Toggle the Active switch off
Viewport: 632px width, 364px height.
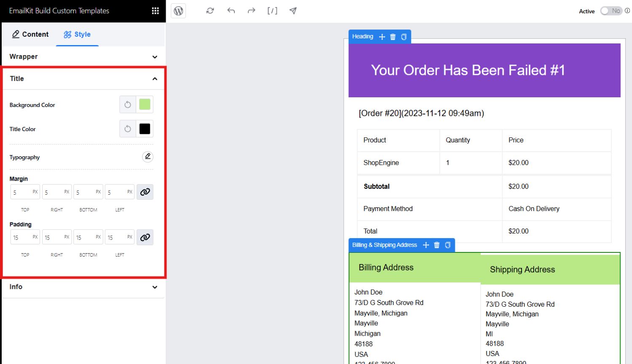coord(611,11)
